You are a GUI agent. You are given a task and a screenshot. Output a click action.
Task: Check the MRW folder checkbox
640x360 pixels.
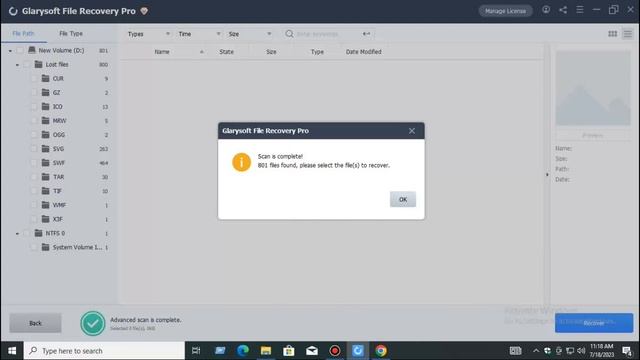point(34,121)
